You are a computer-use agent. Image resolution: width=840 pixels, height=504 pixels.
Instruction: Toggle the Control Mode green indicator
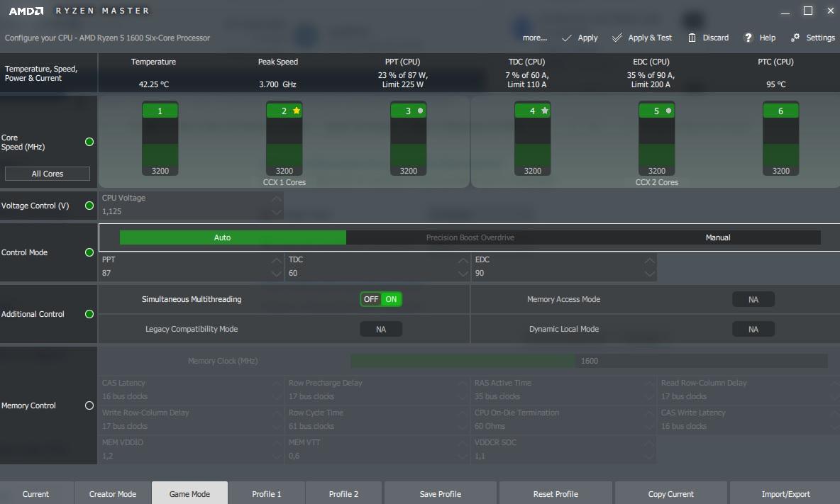pos(89,252)
